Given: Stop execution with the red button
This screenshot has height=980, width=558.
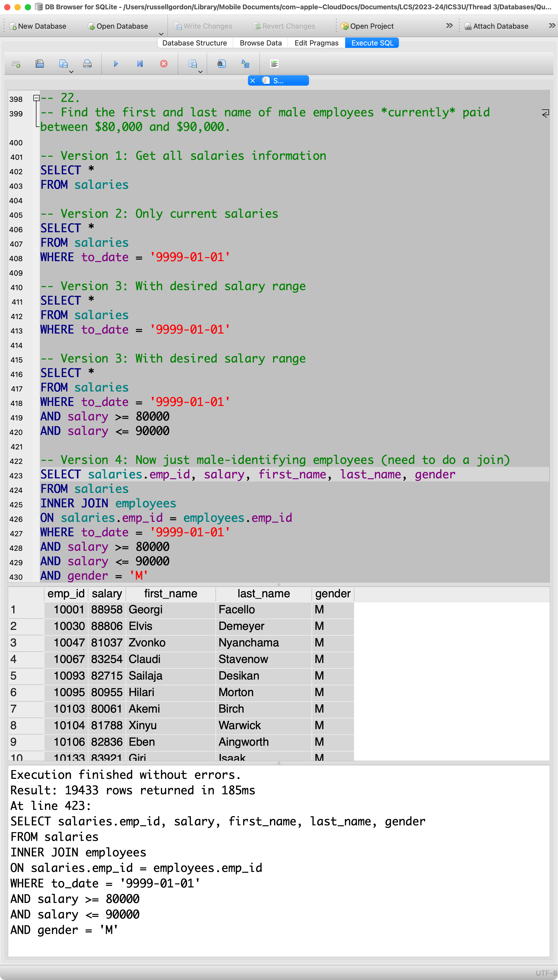Looking at the screenshot, I should (164, 64).
